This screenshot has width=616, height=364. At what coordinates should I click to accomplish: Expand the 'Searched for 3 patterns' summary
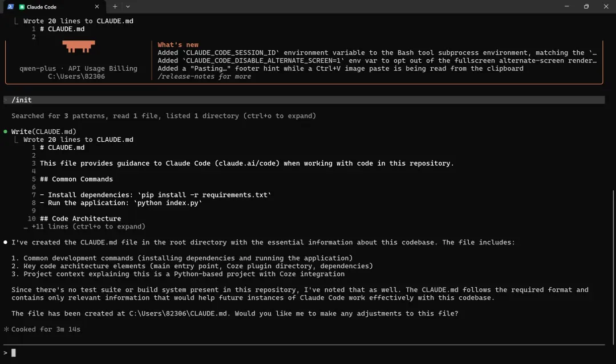click(164, 116)
